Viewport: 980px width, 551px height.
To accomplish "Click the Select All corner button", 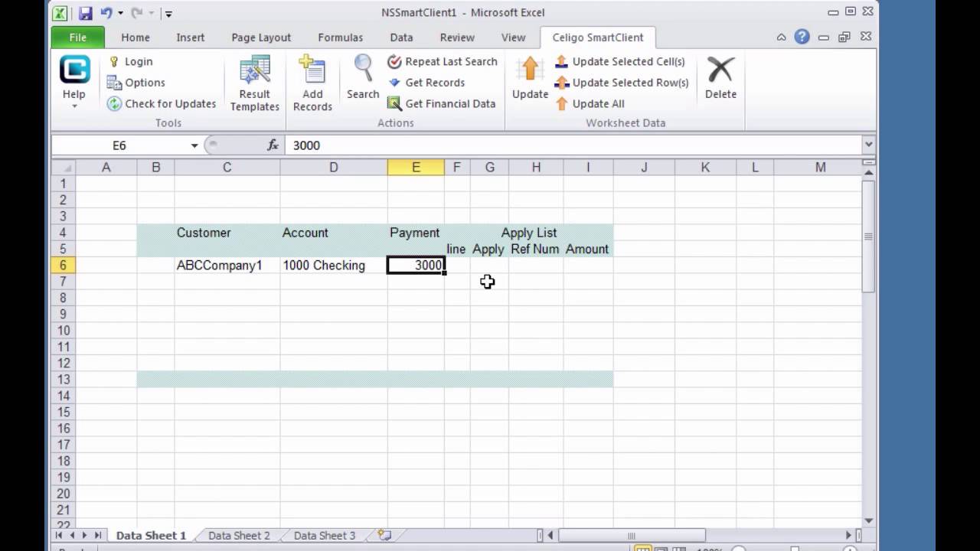I will (x=63, y=168).
